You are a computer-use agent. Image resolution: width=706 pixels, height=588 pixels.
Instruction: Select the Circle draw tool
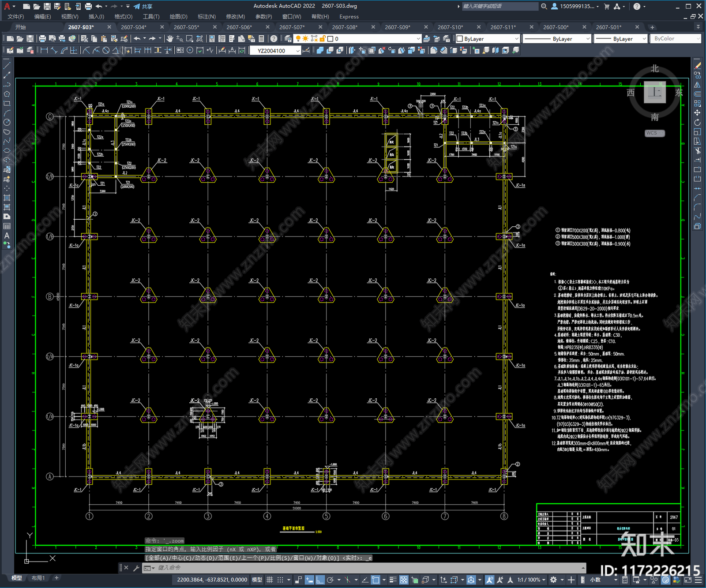pyautogui.click(x=7, y=122)
